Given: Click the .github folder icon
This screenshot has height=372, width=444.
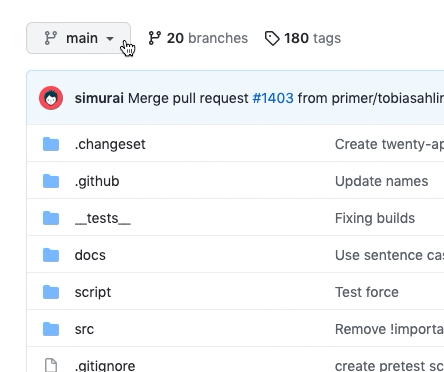Looking at the screenshot, I should (x=51, y=181).
